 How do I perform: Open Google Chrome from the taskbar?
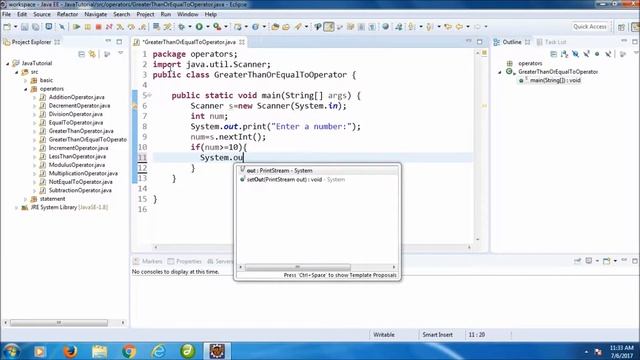(129, 351)
